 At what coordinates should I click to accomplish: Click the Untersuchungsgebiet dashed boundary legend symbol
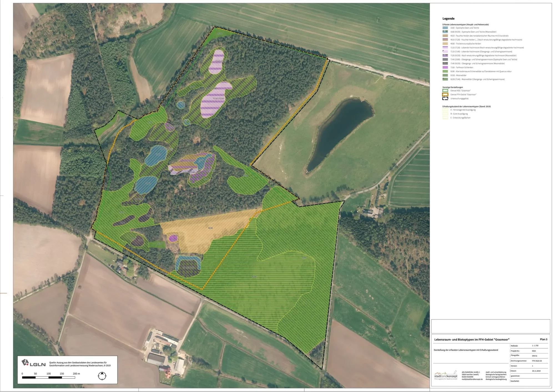coord(445,99)
